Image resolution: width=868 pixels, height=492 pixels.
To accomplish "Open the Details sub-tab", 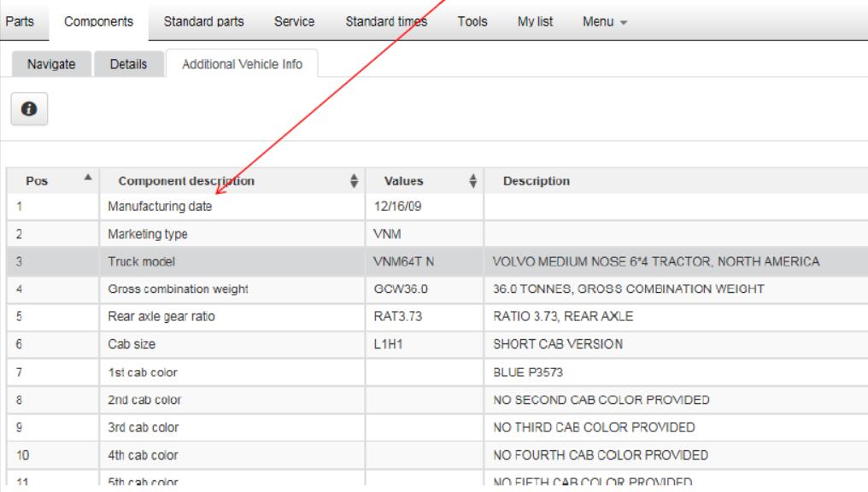I will [x=128, y=64].
